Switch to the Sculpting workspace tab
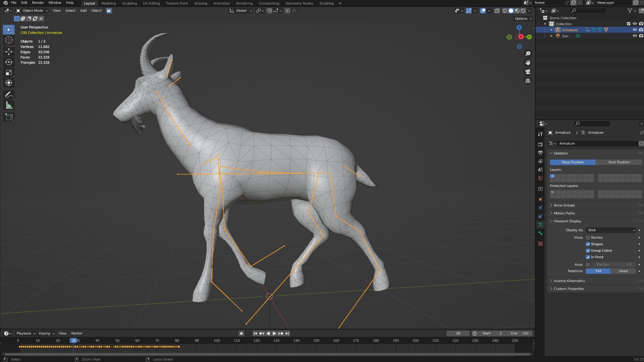This screenshot has height=362, width=644. tap(129, 3)
